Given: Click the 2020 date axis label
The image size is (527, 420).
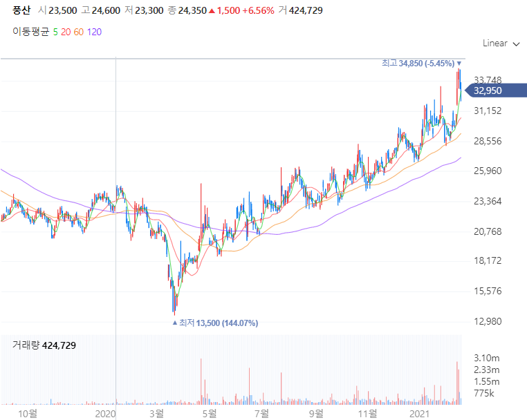Looking at the screenshot, I should [x=105, y=414].
